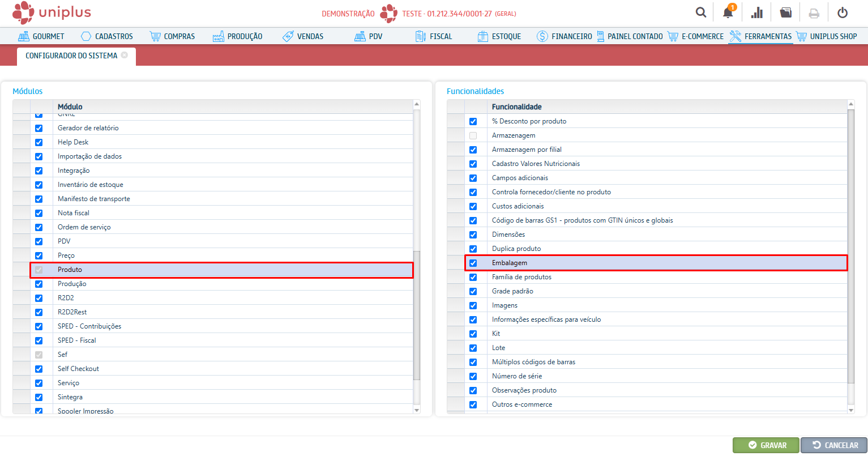Image resolution: width=868 pixels, height=456 pixels.
Task: Click the modules list scrollbar thumb
Action: (x=417, y=315)
